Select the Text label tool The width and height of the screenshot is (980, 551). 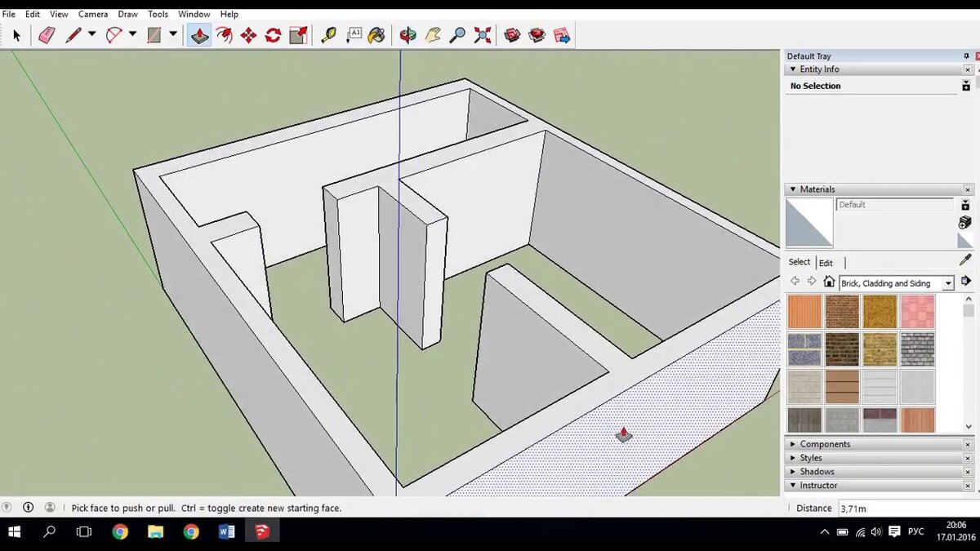[354, 35]
